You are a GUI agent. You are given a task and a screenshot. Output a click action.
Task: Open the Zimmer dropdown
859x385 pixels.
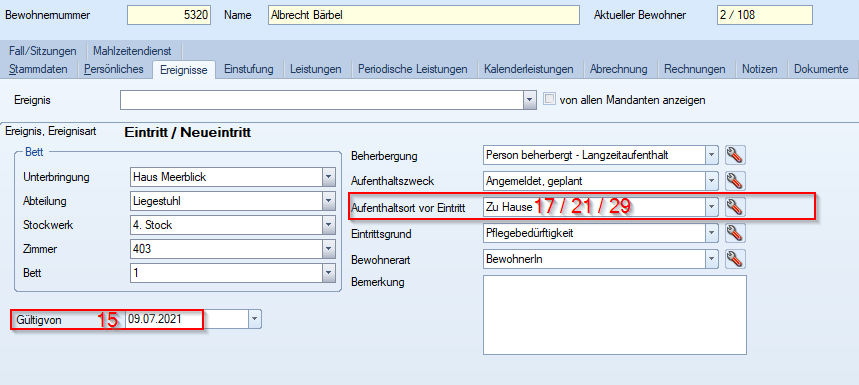[x=328, y=249]
